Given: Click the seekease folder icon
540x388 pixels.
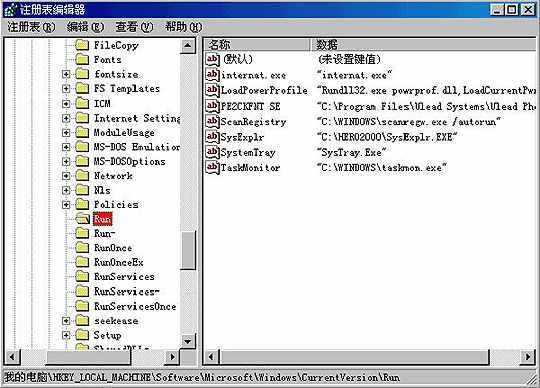Looking at the screenshot, I should (x=82, y=321).
